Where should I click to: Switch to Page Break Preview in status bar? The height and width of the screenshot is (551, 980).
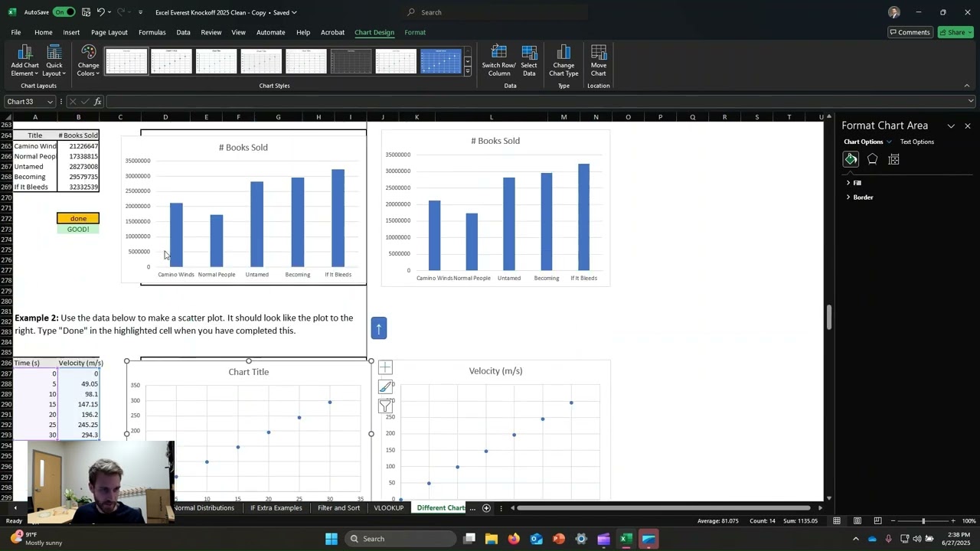877,521
